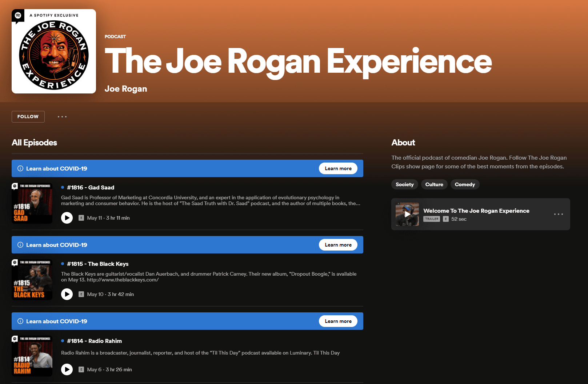Click the About description paragraph
The image size is (588, 384).
coord(479,162)
